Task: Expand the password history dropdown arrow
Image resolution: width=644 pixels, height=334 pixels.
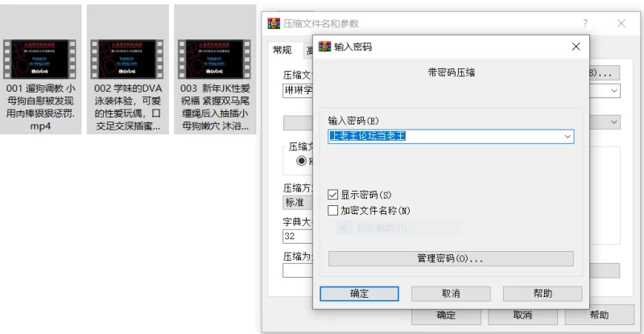Action: [568, 136]
